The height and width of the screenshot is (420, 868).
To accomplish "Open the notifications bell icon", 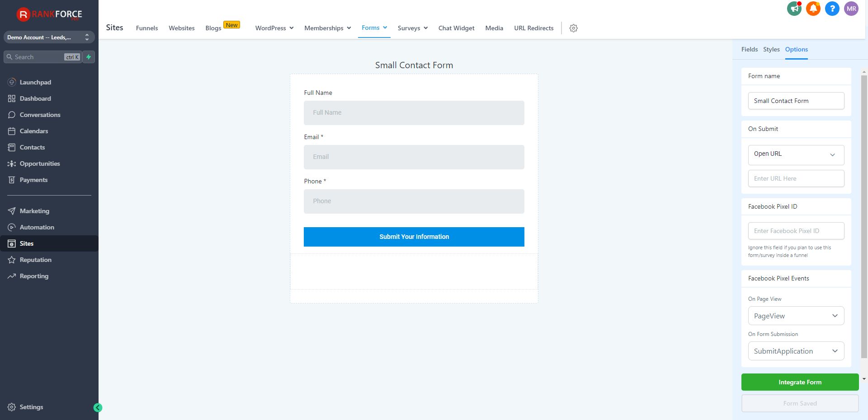I will tap(813, 9).
